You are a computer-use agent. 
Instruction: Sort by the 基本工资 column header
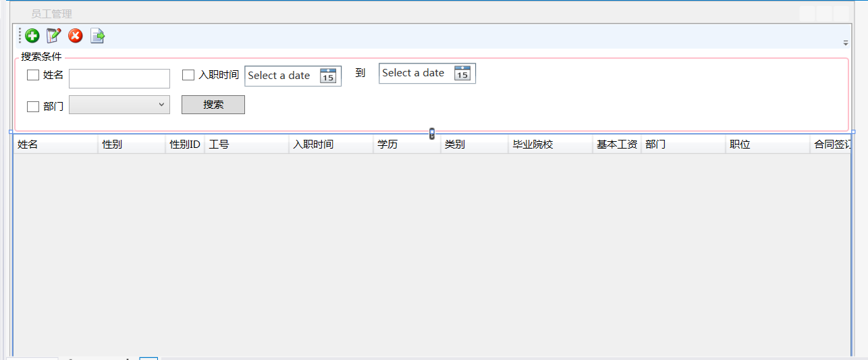pos(617,145)
